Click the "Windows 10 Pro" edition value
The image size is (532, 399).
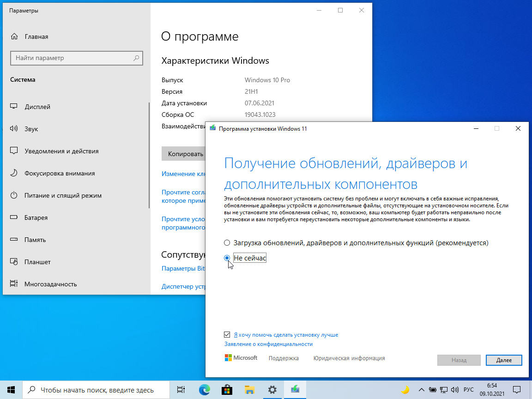(267, 80)
